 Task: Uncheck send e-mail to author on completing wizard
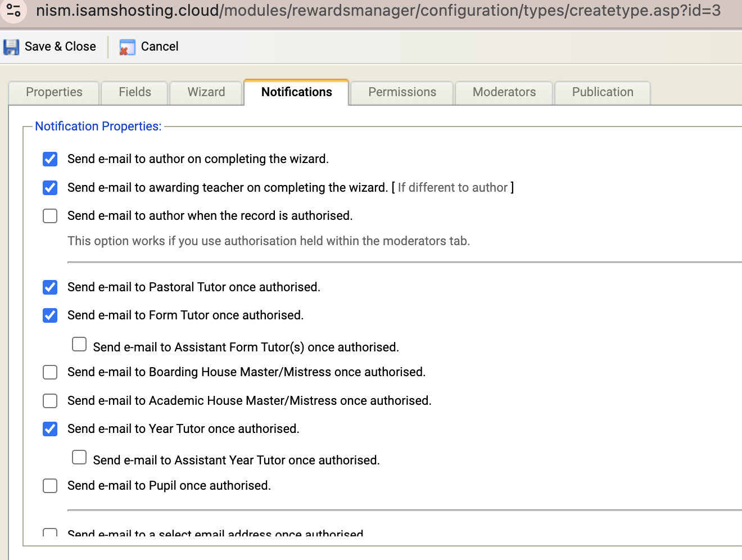[x=50, y=159]
